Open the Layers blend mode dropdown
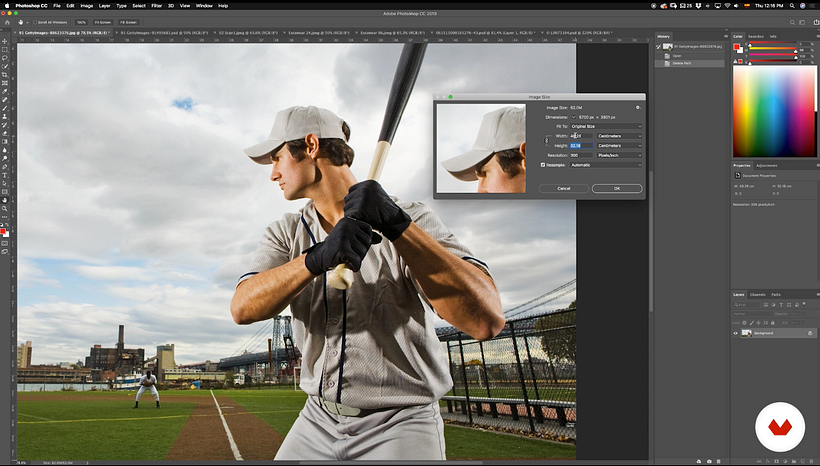The height and width of the screenshot is (466, 820). click(x=751, y=314)
